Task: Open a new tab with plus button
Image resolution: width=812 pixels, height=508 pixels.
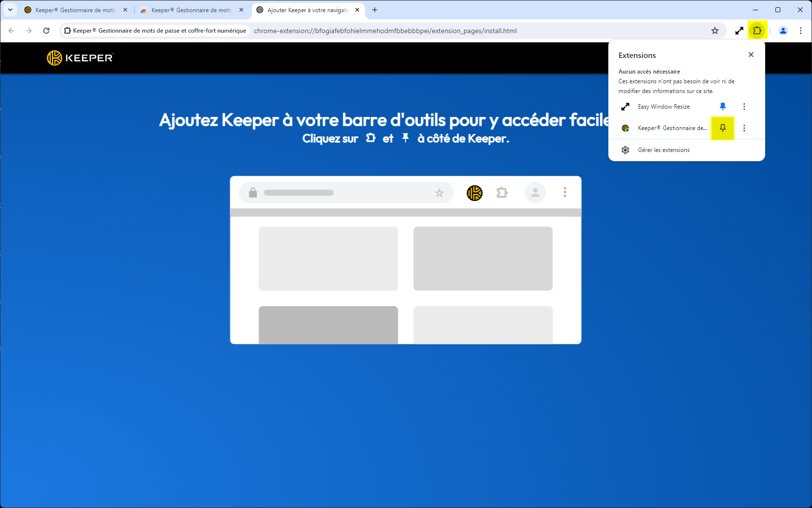Action: (375, 10)
